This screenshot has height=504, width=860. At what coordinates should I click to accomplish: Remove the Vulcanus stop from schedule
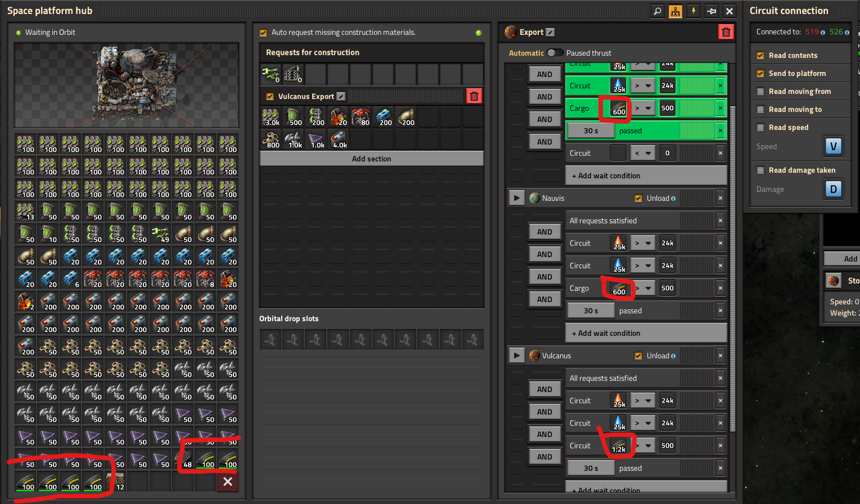(721, 355)
